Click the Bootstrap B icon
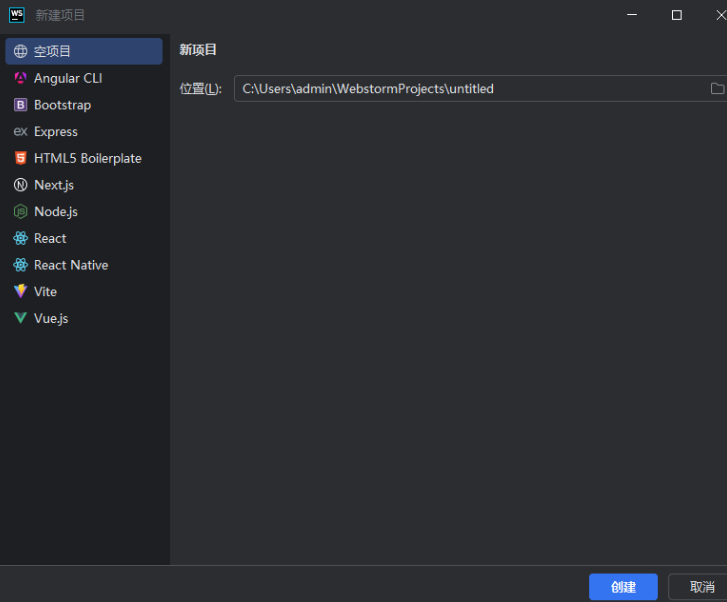The image size is (727, 602). coord(20,105)
